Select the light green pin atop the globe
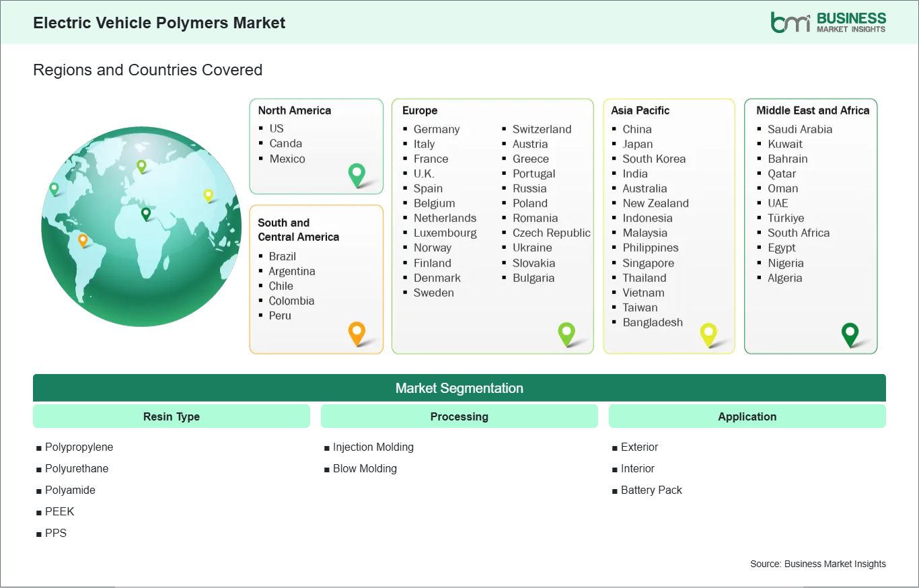 click(x=141, y=166)
